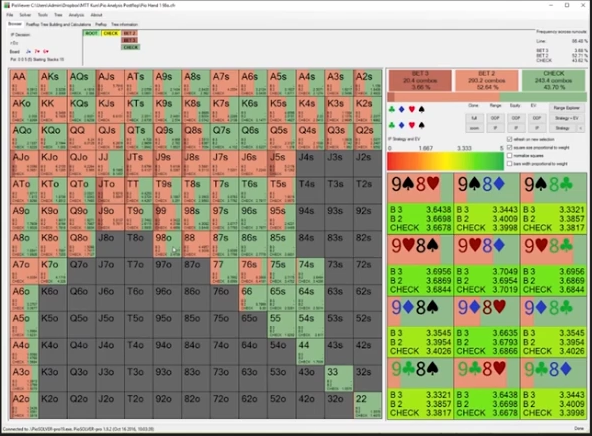Select the nine of hearts, eight of diamonds combo

point(487,266)
